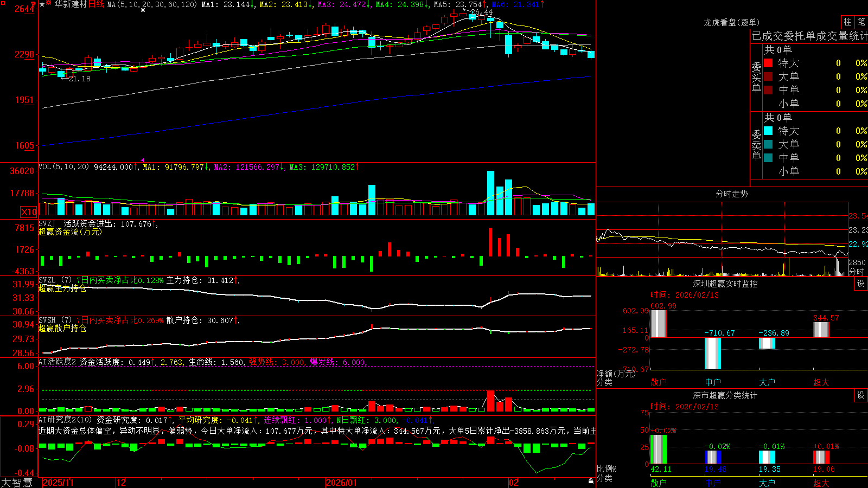Click the 超赢散户持仓 label
Image resolution: width=868 pixels, height=488 pixels.
pyautogui.click(x=62, y=328)
